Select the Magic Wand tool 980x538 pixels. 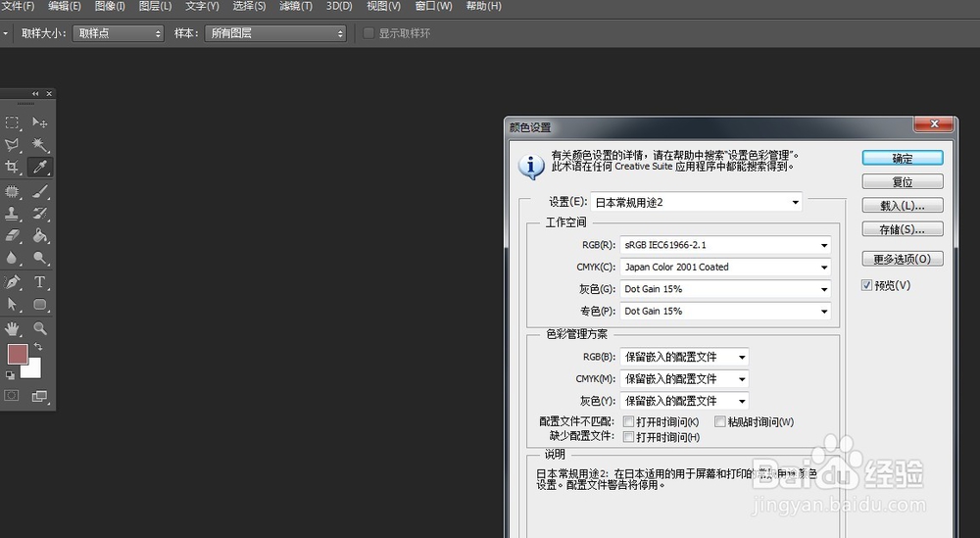click(x=39, y=145)
